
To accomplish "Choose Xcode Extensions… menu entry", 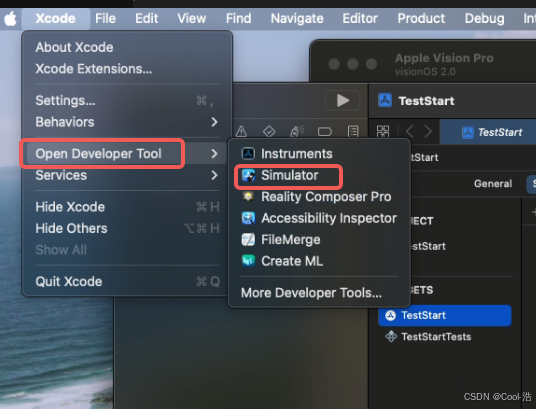I will coord(127,69).
